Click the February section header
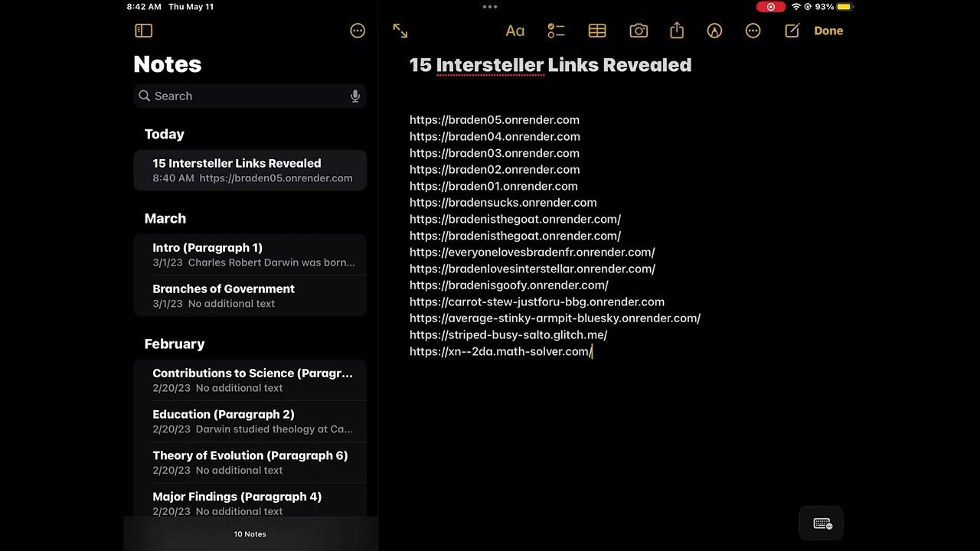The image size is (980, 551). click(x=175, y=344)
